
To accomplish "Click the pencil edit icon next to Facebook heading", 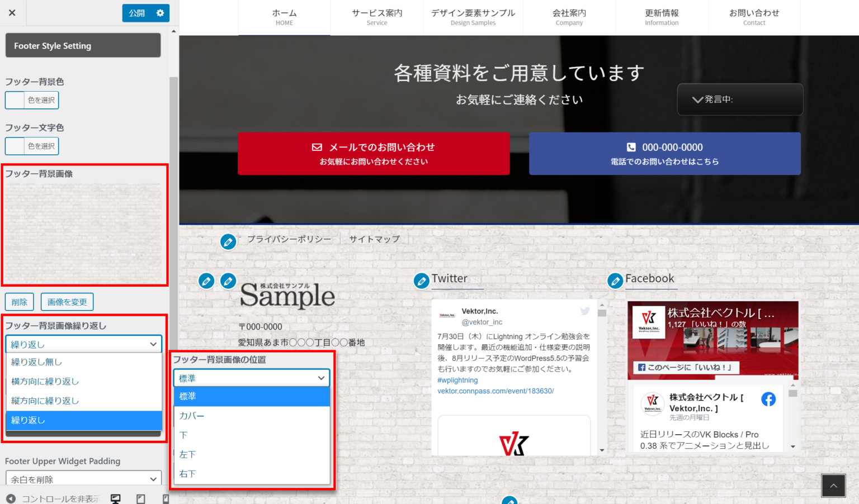I will (615, 281).
